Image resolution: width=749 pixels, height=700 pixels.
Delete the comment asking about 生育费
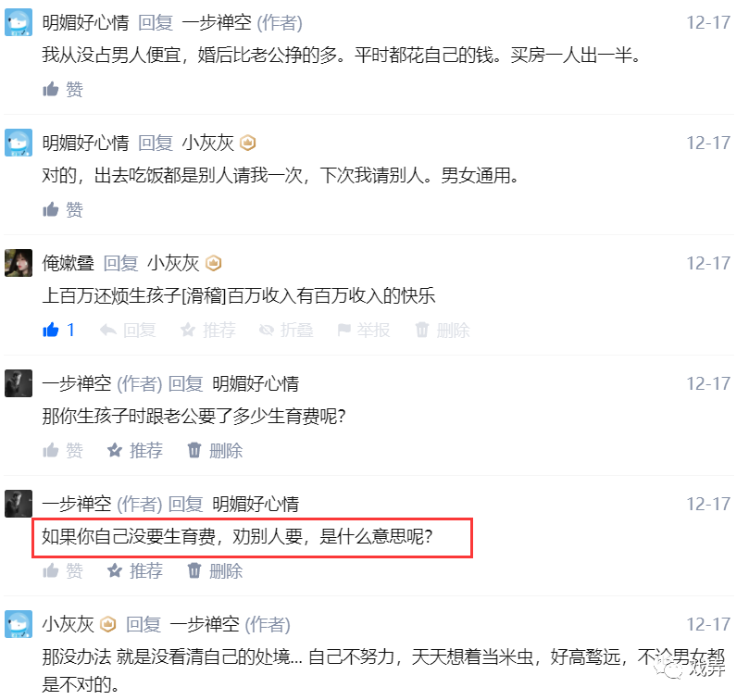[x=215, y=451]
